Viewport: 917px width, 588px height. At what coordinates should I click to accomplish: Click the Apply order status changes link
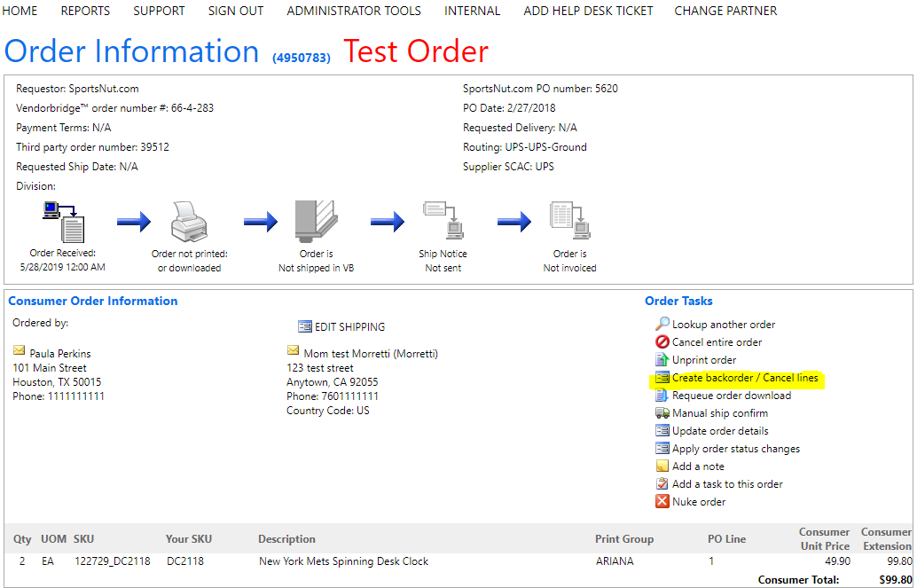click(736, 449)
